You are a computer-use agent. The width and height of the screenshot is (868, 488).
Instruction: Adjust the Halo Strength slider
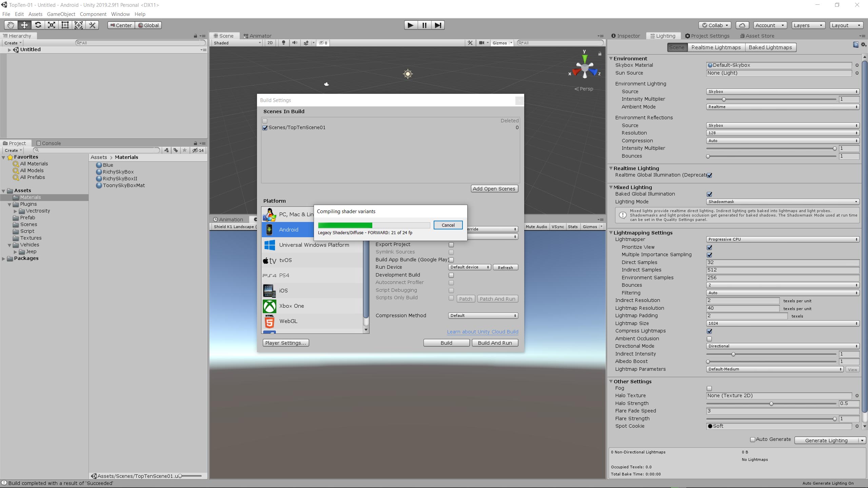[x=771, y=404]
